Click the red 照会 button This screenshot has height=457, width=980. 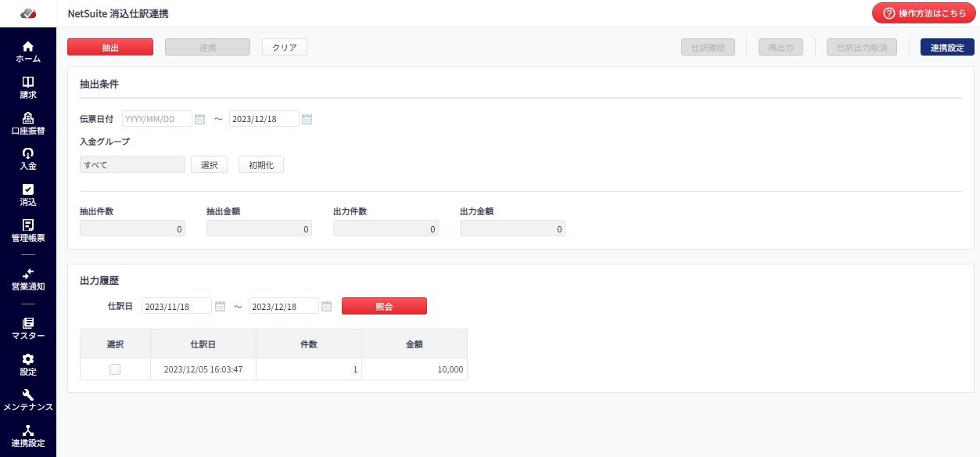[384, 306]
